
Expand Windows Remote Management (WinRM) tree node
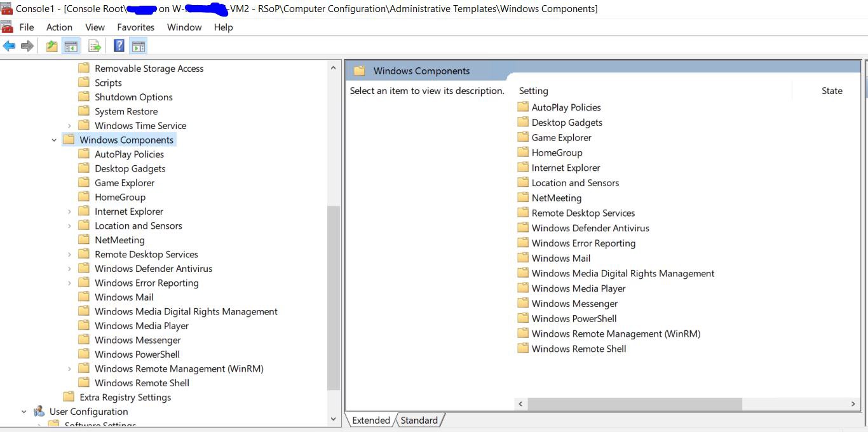[69, 368]
